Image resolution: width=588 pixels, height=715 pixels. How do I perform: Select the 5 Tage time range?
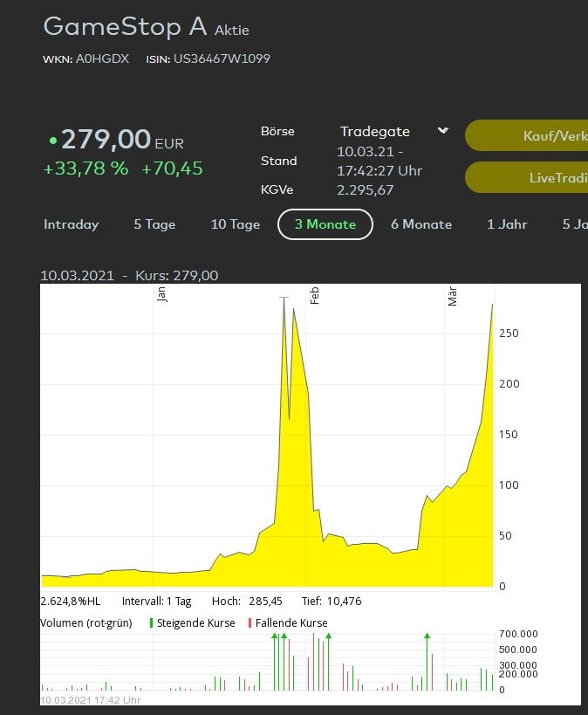[x=154, y=224]
